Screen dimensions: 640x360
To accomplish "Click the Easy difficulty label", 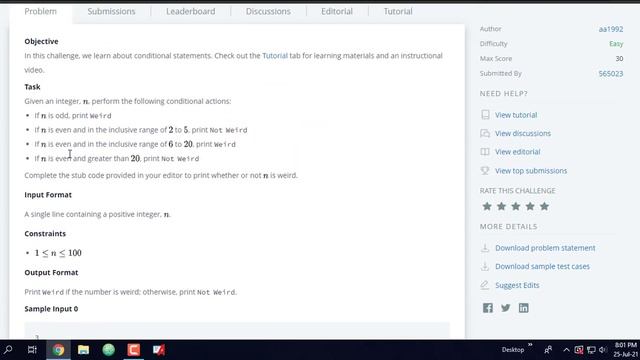I will [616, 44].
